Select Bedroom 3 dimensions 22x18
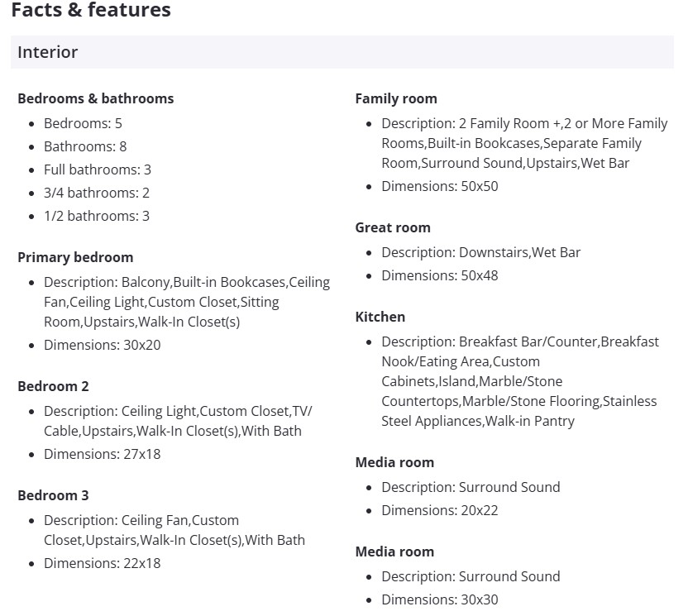The image size is (688, 616). point(102,563)
